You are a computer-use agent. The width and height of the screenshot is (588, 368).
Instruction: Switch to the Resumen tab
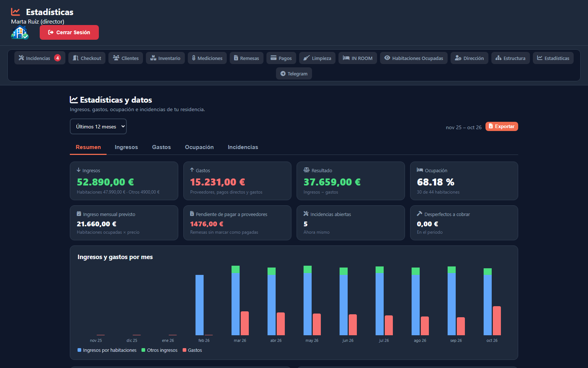(x=88, y=147)
